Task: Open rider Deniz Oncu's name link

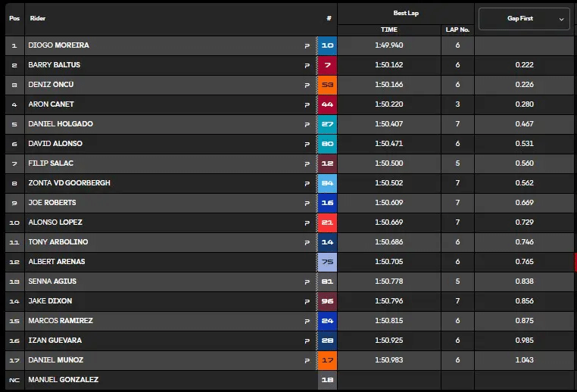Action: [51, 85]
